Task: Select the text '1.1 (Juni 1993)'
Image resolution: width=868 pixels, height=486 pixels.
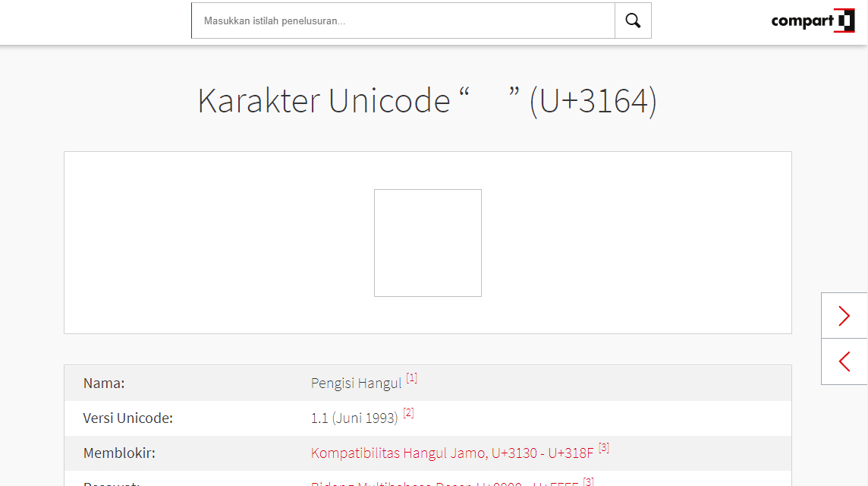Action: click(354, 418)
